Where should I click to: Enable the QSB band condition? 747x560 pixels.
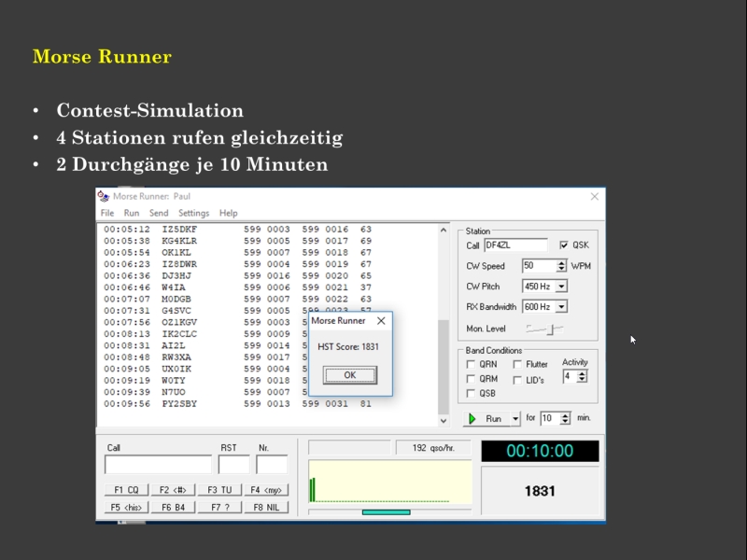[x=471, y=393]
